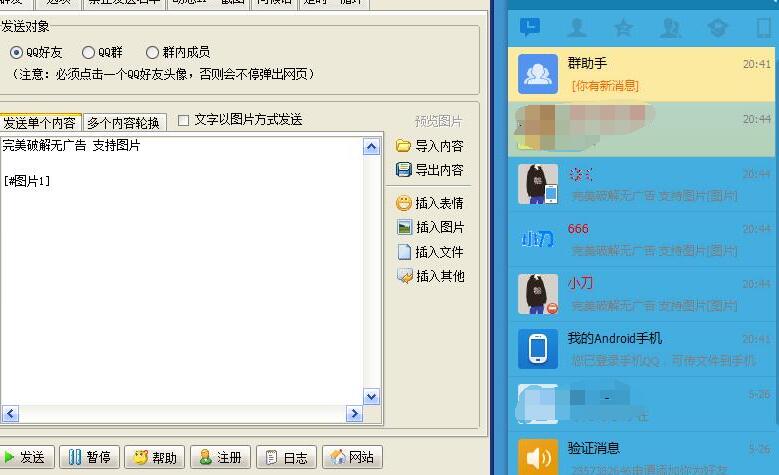Select QQ好友 as send target
The height and width of the screenshot is (475, 779).
pos(35,52)
